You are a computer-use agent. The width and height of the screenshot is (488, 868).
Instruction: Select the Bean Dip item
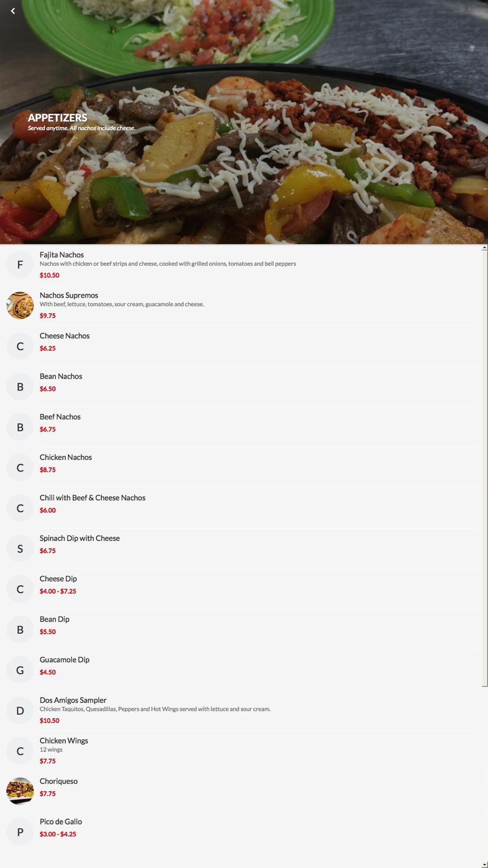241,629
